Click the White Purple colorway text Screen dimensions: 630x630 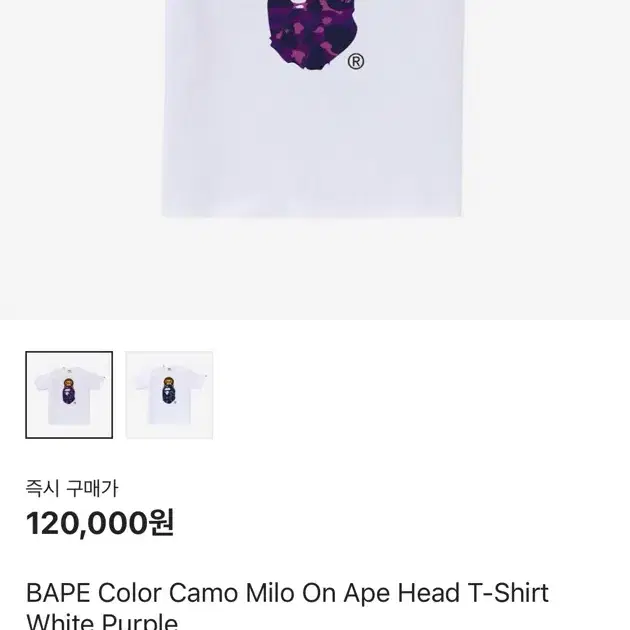102,621
